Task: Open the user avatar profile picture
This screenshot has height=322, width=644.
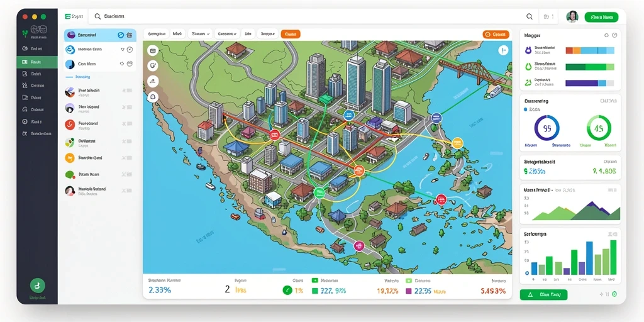Action: pos(572,16)
